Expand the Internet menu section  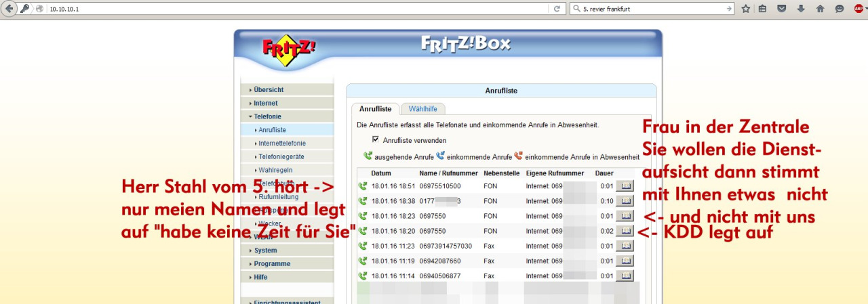(287, 103)
